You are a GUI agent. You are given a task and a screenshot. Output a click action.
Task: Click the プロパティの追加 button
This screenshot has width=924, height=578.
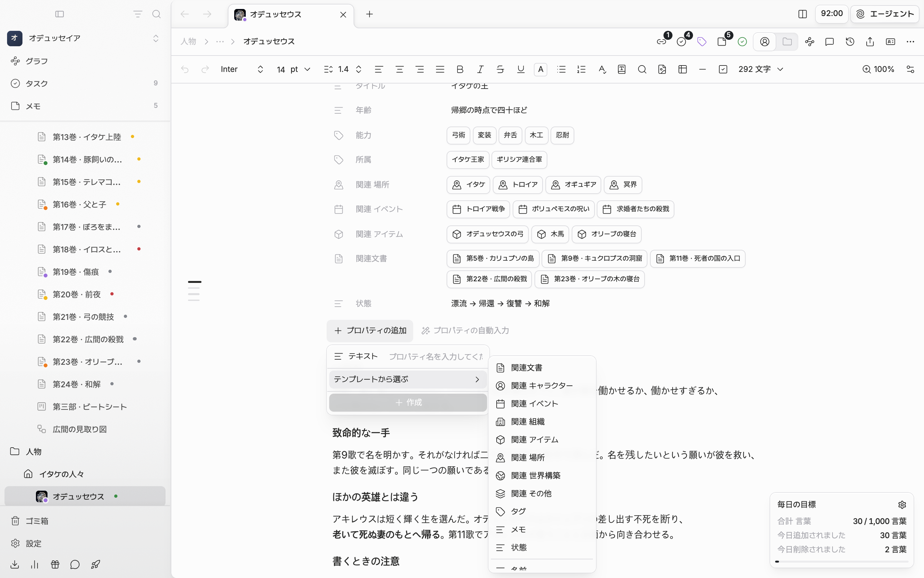coord(370,331)
